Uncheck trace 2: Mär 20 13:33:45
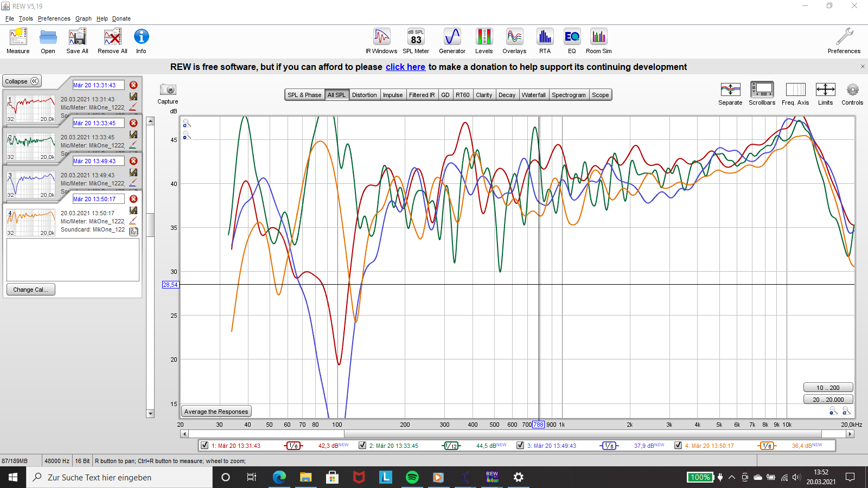This screenshot has height=488, width=868. pos(362,445)
